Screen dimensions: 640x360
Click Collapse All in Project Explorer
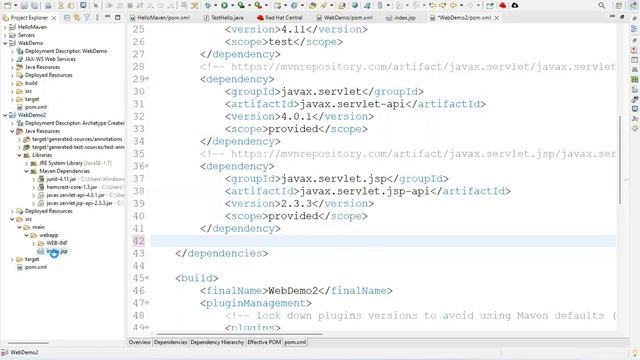pos(67,18)
